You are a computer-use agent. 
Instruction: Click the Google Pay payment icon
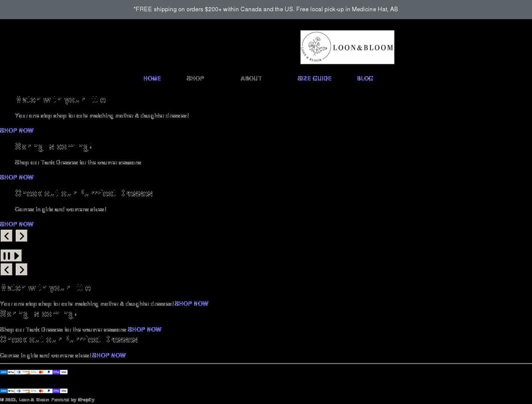pos(33,372)
